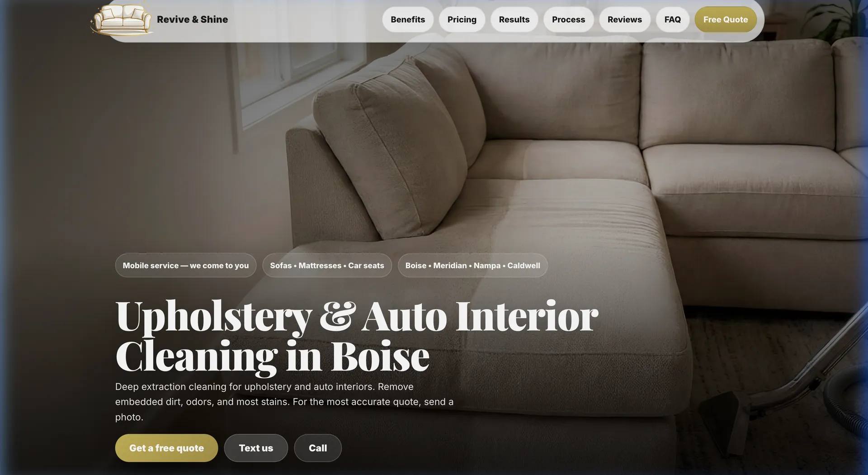Click the Boise • Meridian • Nampa • Caldwell pill
The image size is (868, 475).
pyautogui.click(x=472, y=266)
